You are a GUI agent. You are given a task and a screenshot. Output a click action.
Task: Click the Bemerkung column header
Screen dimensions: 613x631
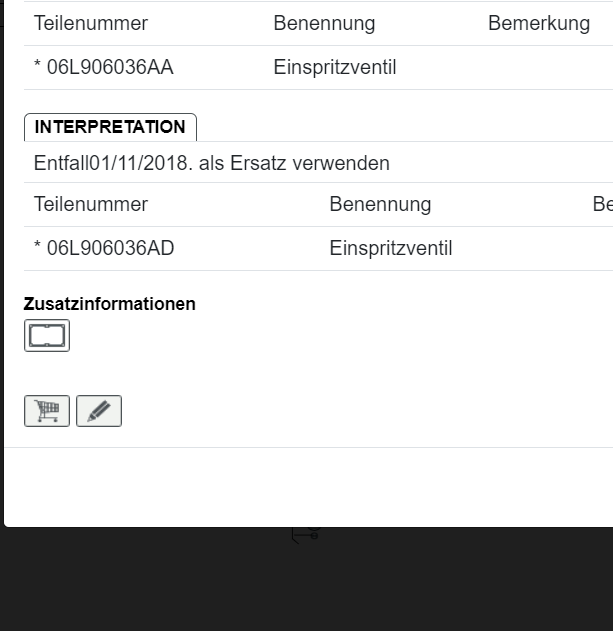click(x=539, y=23)
